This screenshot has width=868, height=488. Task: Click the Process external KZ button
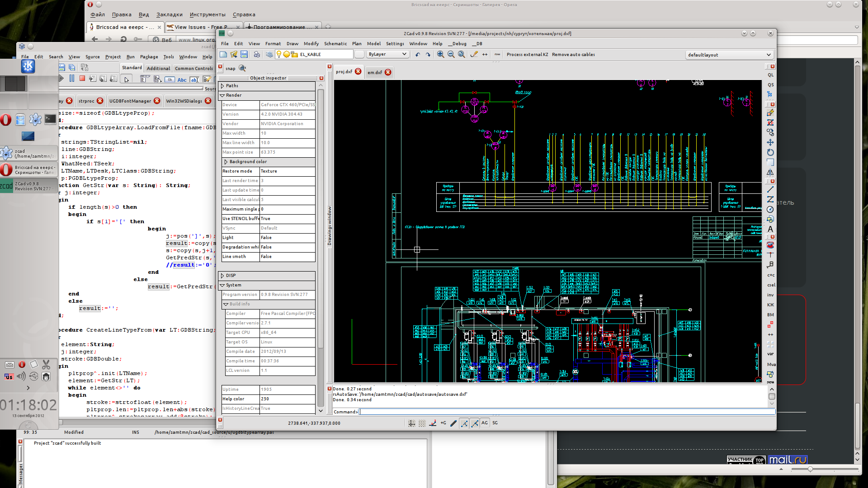coord(527,55)
